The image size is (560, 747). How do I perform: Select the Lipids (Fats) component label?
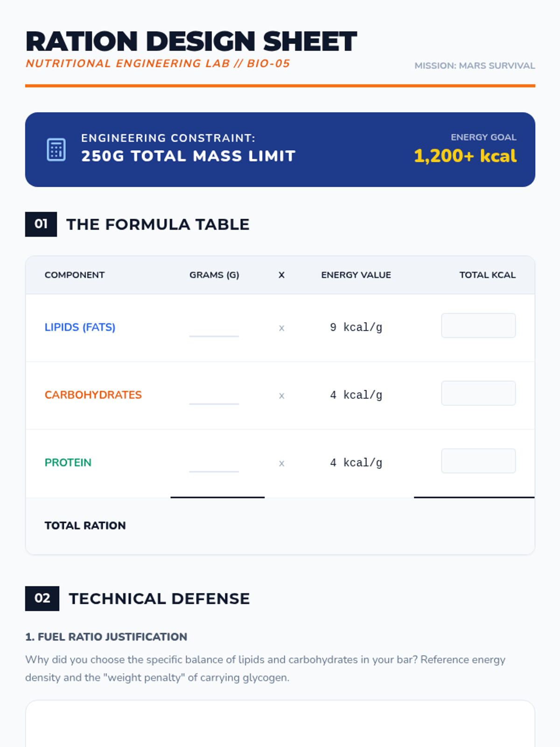(80, 327)
